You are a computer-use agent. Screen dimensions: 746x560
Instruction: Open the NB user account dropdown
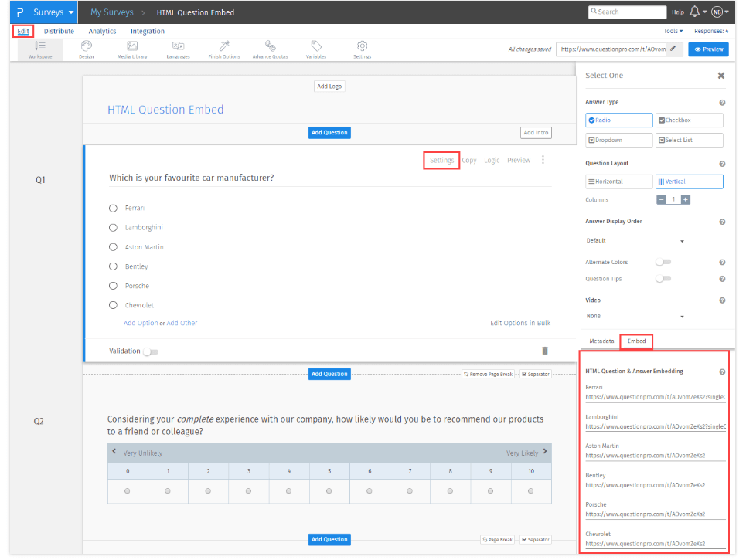pos(720,12)
